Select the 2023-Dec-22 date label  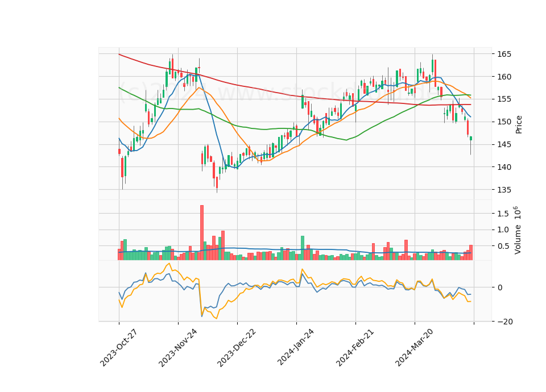pyautogui.click(x=237, y=348)
